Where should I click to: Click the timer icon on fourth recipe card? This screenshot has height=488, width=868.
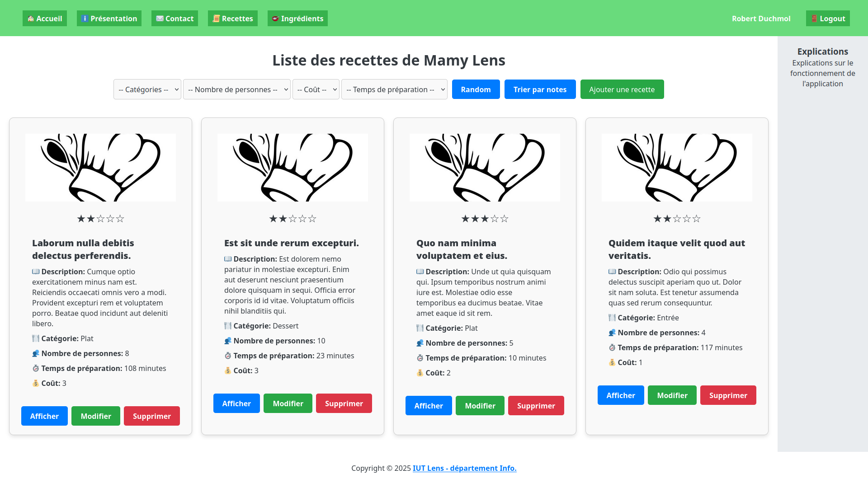612,347
